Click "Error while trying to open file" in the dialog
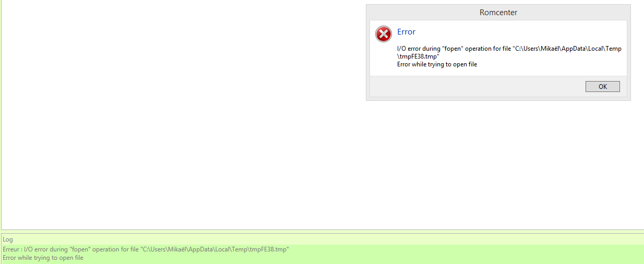The height and width of the screenshot is (264, 644). (437, 64)
